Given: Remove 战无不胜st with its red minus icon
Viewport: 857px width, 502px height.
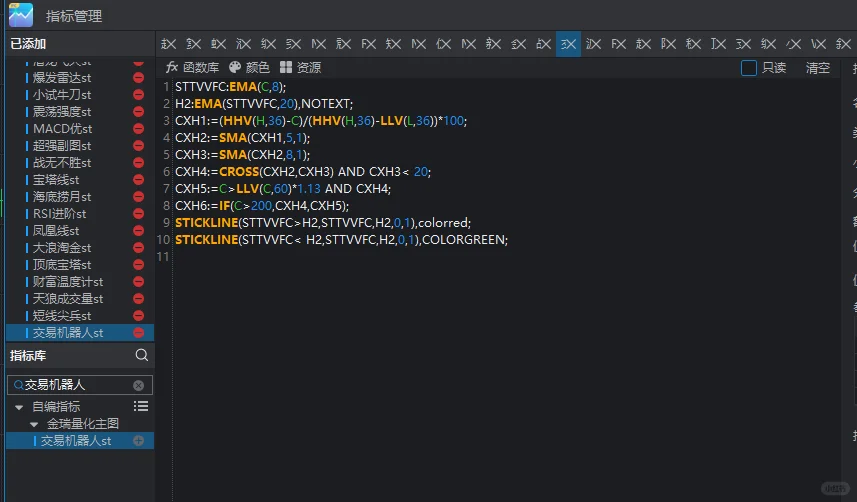Looking at the screenshot, I should (138, 162).
